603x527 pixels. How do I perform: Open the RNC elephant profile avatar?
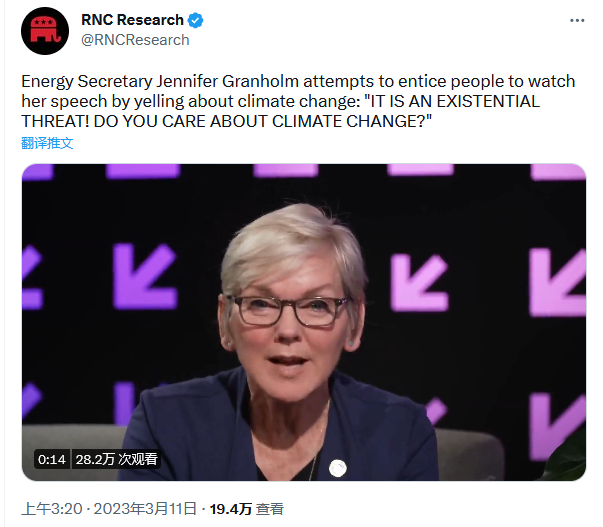point(43,30)
